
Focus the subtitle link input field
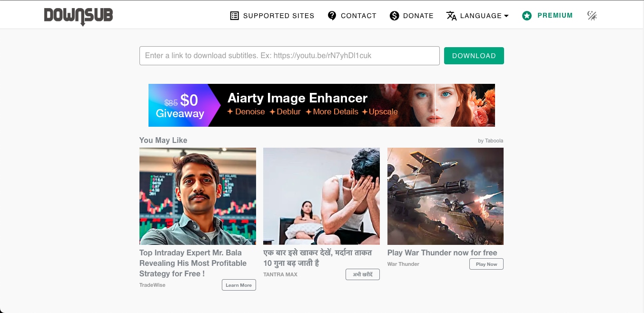289,56
